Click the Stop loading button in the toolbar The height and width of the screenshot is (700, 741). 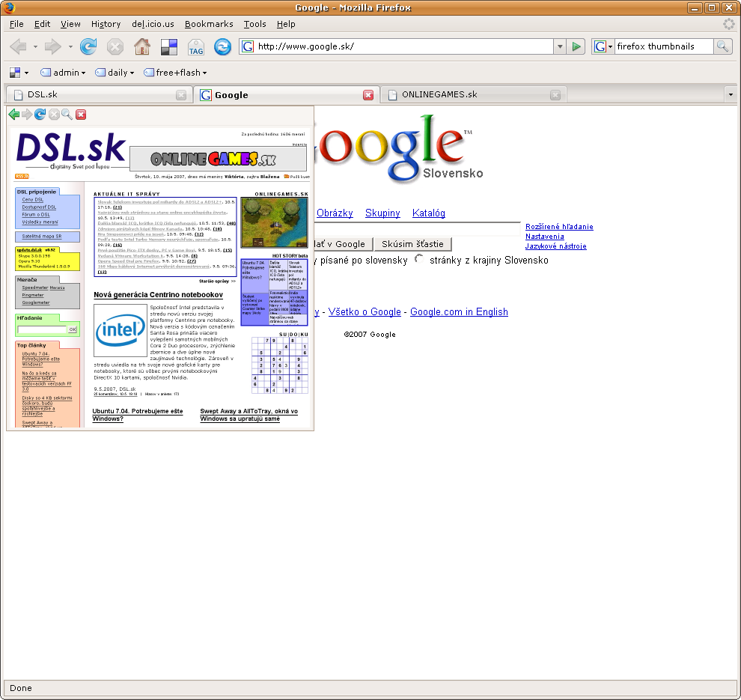click(x=115, y=46)
